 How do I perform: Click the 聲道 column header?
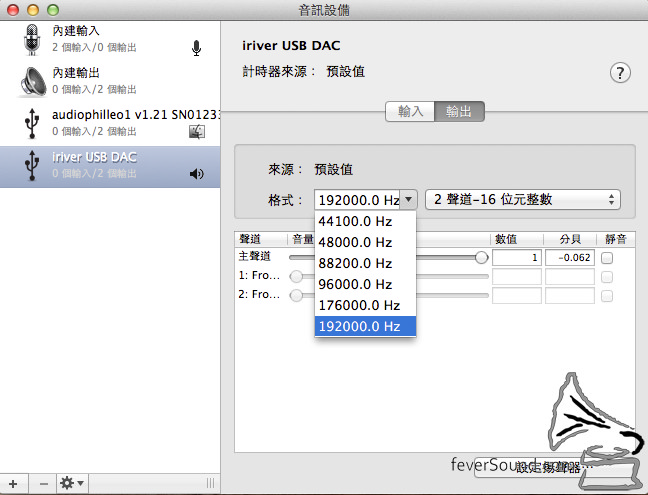261,239
